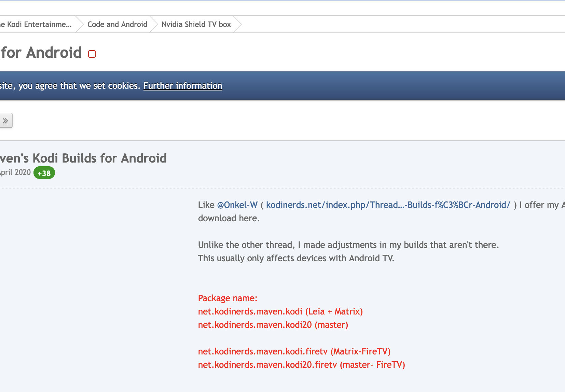Click the cookie notice banner text
This screenshot has height=392, width=565.
[x=70, y=86]
